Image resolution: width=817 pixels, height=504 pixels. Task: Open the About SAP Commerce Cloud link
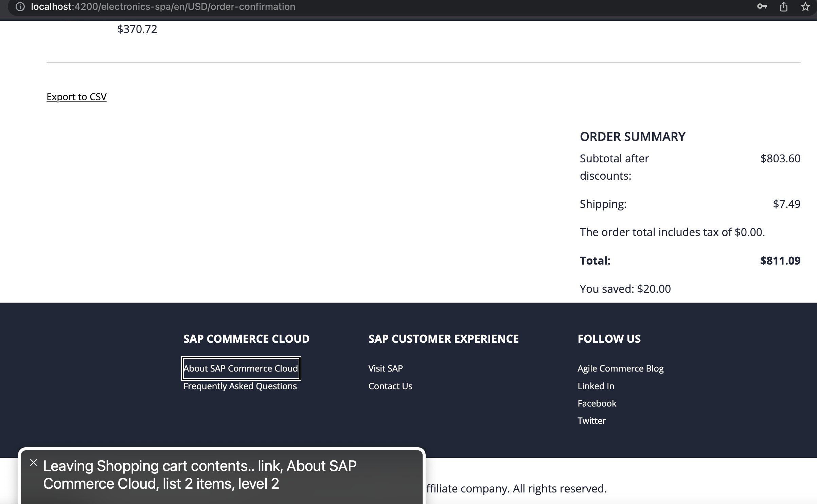[241, 368]
